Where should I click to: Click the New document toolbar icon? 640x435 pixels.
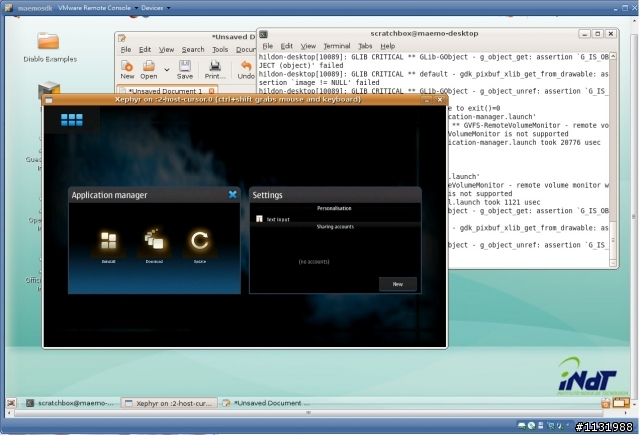(x=127, y=69)
